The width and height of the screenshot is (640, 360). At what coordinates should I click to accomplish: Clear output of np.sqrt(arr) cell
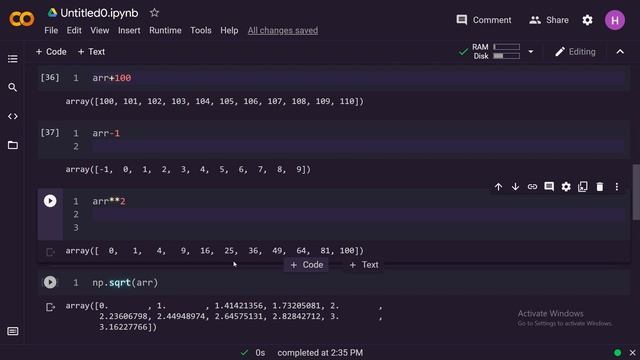tap(50, 307)
